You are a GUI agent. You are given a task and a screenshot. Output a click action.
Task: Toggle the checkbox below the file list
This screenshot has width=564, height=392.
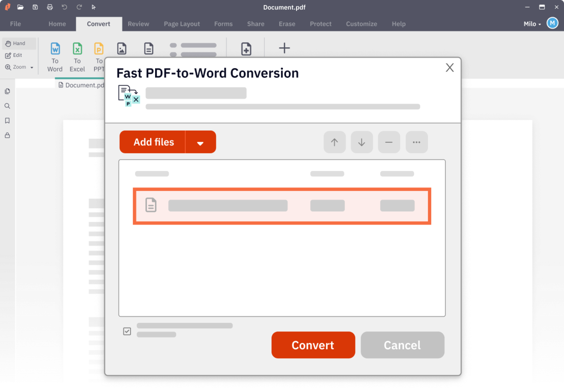(x=127, y=331)
